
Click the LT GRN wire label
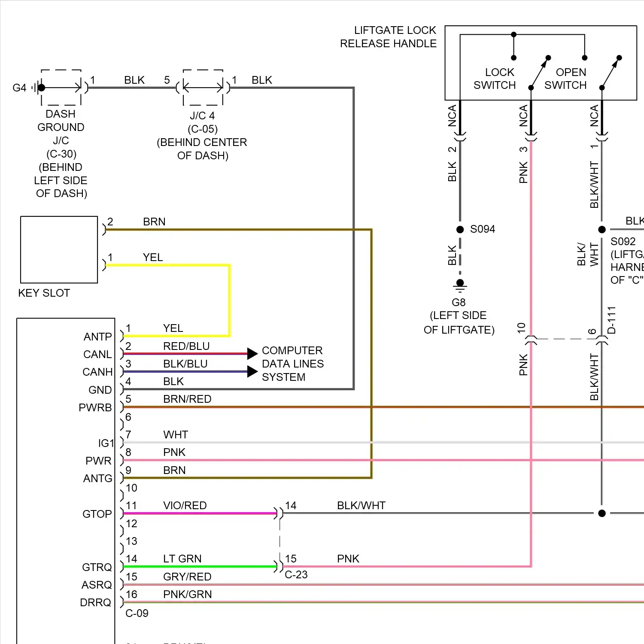(x=182, y=559)
